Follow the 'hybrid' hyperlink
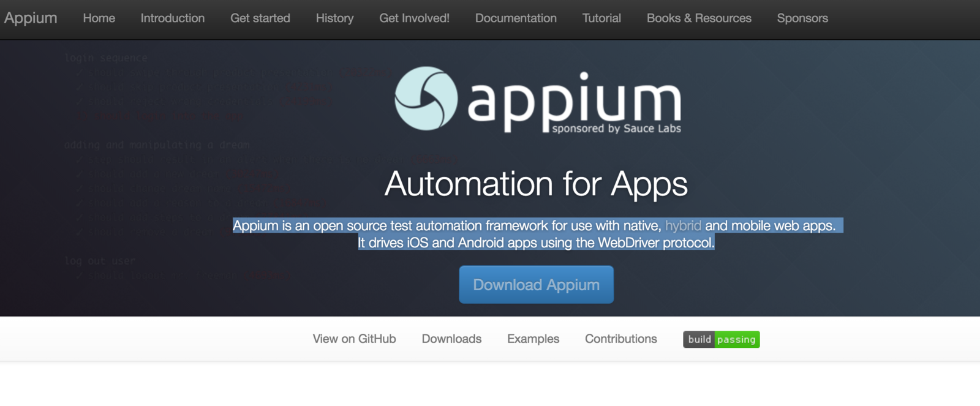The image size is (980, 406). tap(683, 225)
